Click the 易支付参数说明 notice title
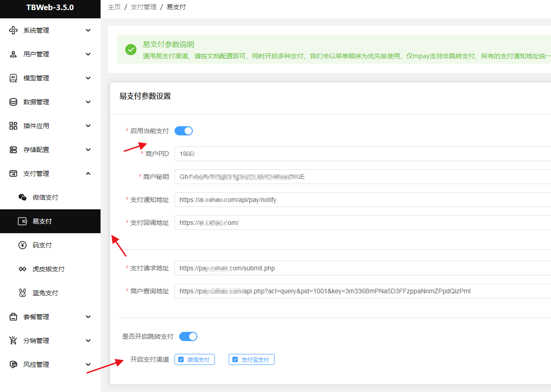 (169, 45)
